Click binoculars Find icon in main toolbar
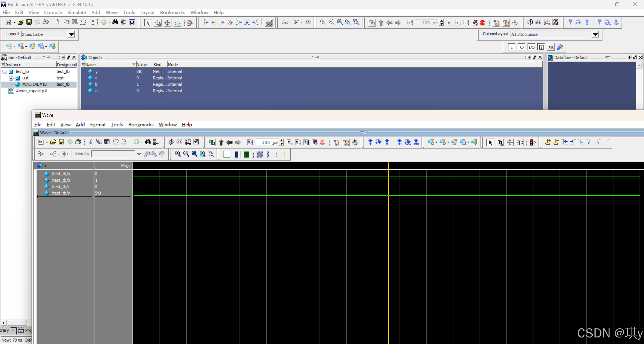Screen dimensions: 644x344 (x=115, y=22)
